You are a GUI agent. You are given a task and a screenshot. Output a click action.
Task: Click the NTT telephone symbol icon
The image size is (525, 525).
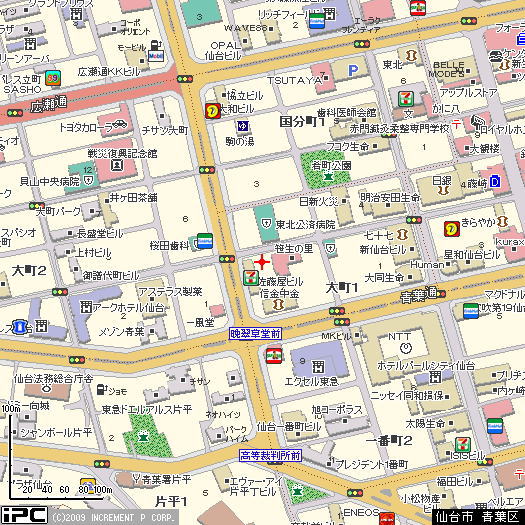click(406, 348)
